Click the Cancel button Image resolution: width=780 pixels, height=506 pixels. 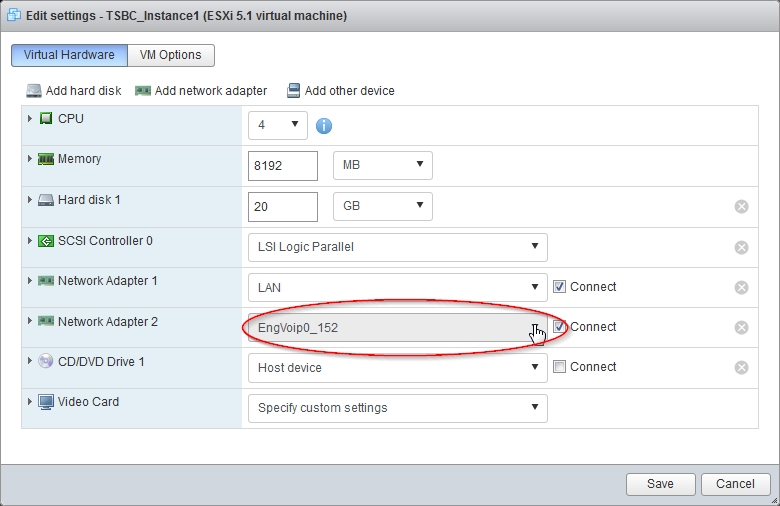coord(735,484)
